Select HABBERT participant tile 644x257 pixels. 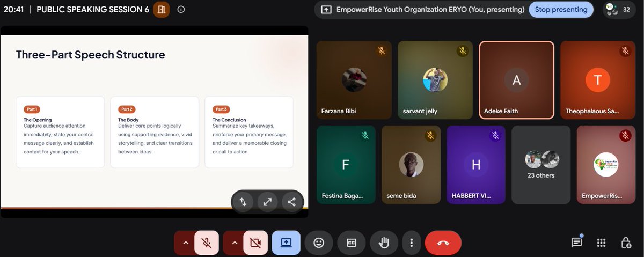pyautogui.click(x=476, y=165)
